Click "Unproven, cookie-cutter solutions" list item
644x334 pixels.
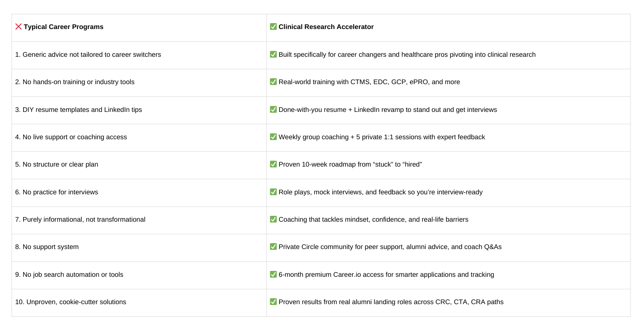[x=71, y=302]
